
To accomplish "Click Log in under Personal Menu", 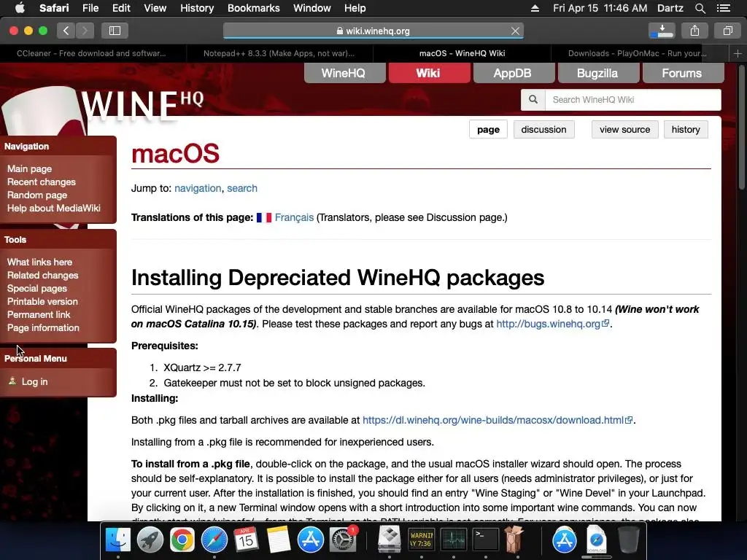I will (x=34, y=381).
